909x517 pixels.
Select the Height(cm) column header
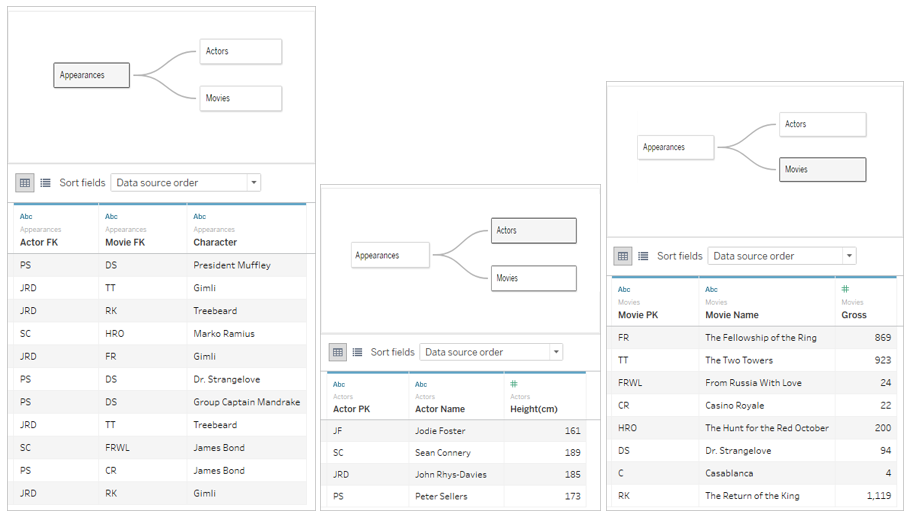535,409
